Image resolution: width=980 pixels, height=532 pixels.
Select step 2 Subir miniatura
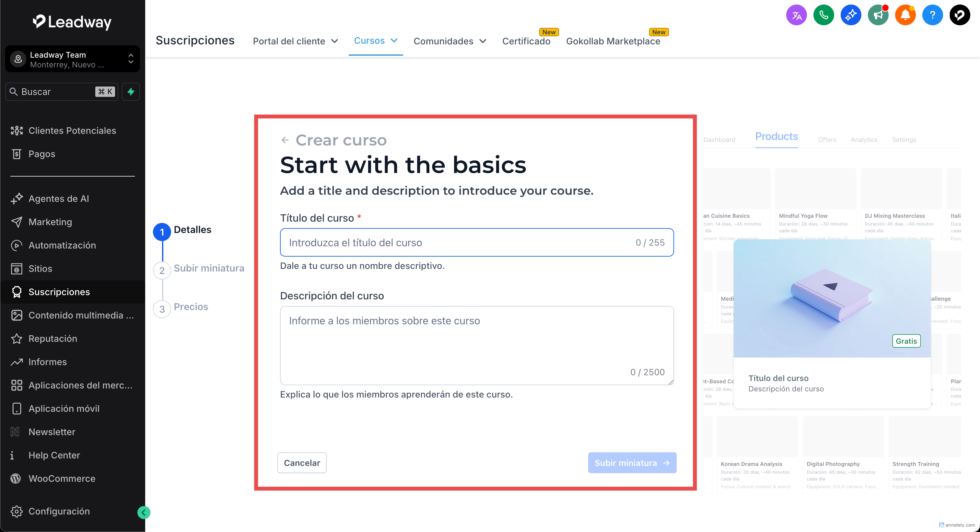(x=208, y=269)
